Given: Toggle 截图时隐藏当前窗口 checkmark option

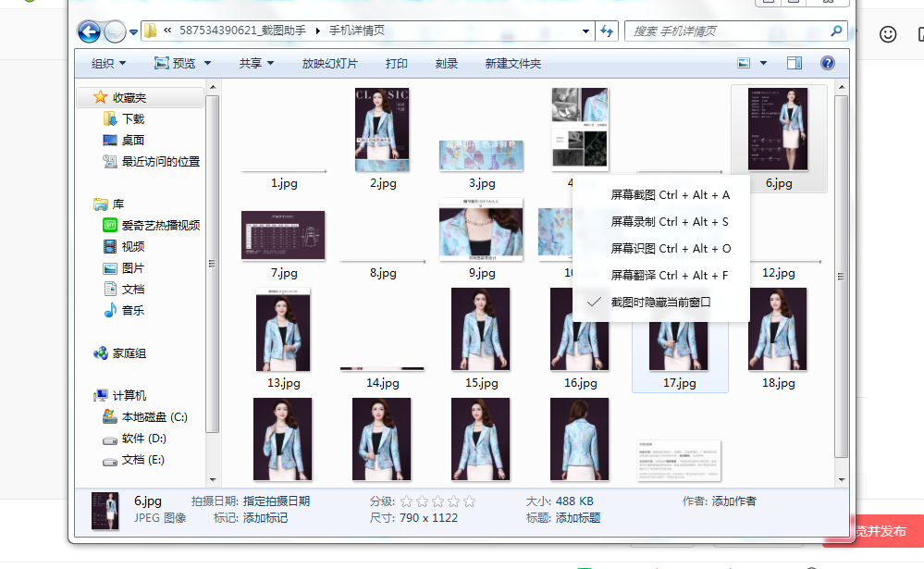Looking at the screenshot, I should pos(660,303).
